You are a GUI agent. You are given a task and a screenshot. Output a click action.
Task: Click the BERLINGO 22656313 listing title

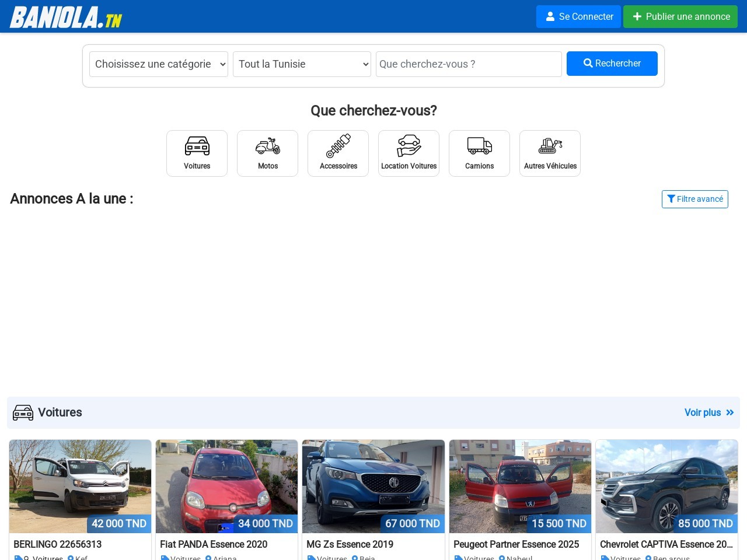[57, 544]
